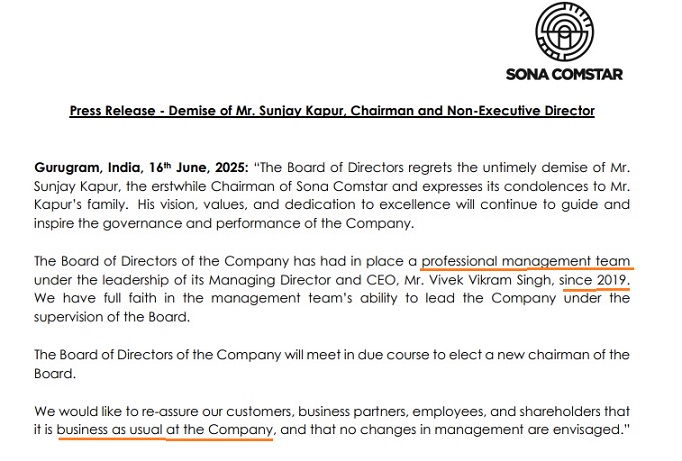The image size is (682, 461).
Task: Click the phrase "supervision of the Board"
Action: point(111,317)
